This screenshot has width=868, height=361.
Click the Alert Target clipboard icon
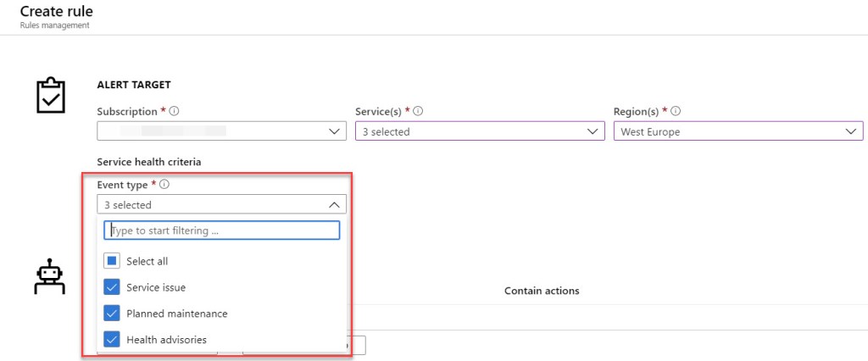[x=50, y=96]
